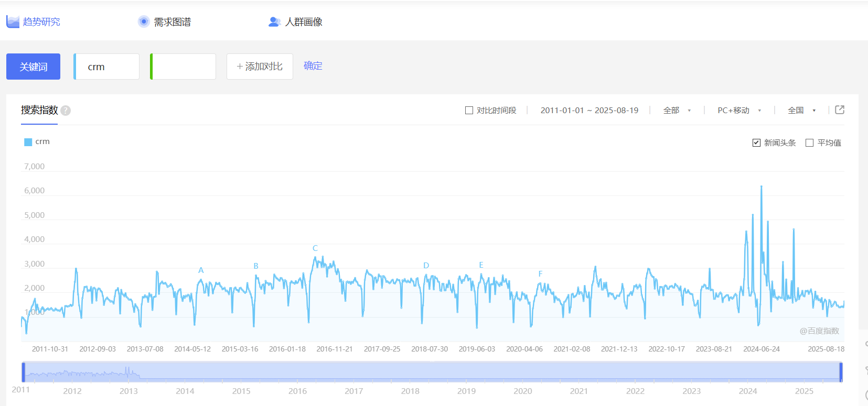The width and height of the screenshot is (868, 406).
Task: Click the 需求图谱 circular icon
Action: tap(144, 21)
